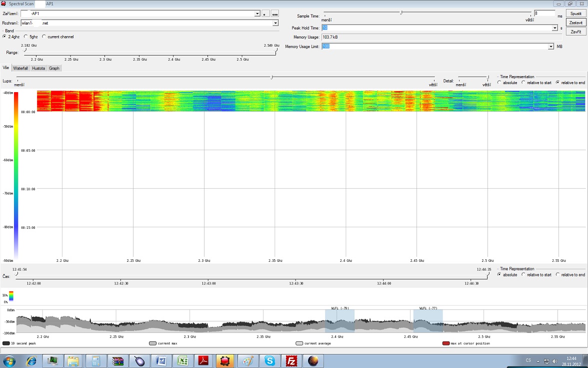Open the Calculator taskbar icon
588x368 pixels.
click(x=95, y=361)
